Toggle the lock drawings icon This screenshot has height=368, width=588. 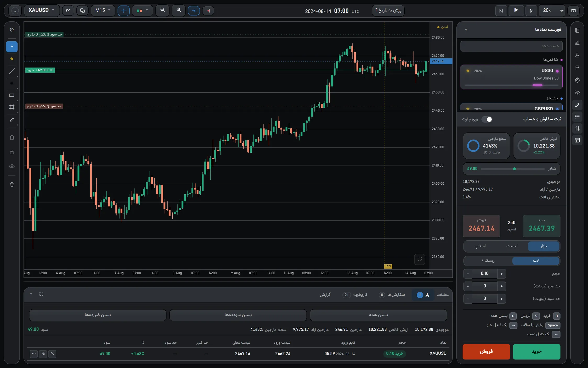(12, 152)
